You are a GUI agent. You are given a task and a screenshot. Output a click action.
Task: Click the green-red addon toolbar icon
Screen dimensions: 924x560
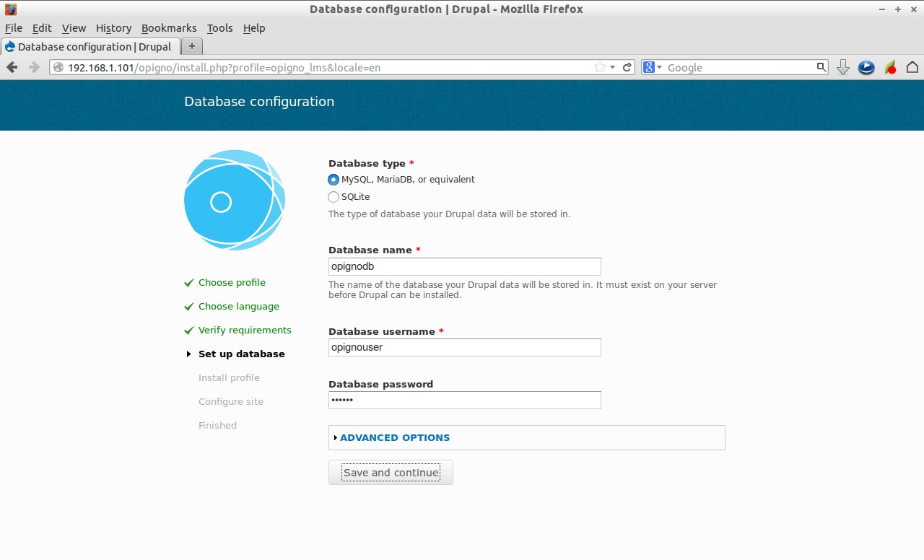(890, 67)
